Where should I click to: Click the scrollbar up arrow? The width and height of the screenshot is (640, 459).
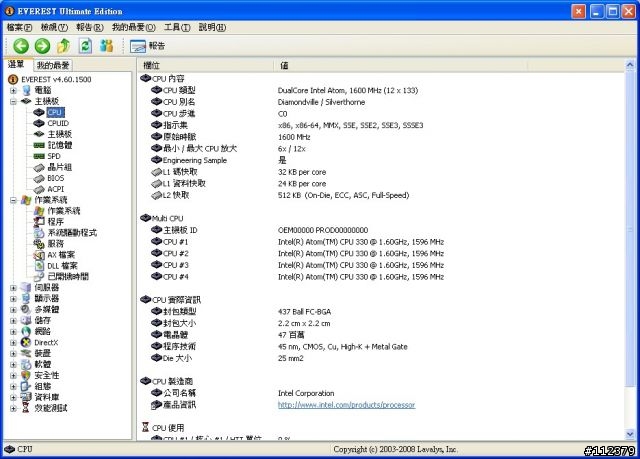629,65
